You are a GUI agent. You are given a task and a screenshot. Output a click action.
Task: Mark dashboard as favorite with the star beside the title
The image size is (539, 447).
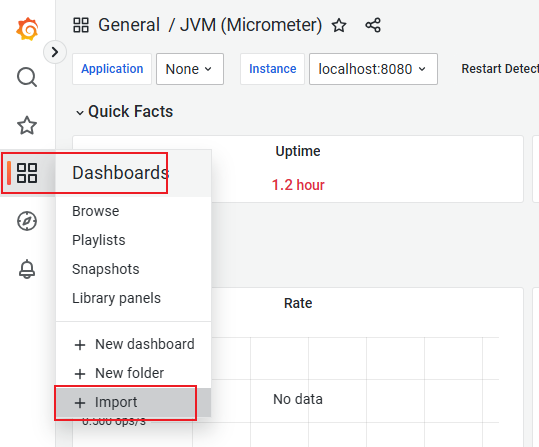[x=339, y=25]
